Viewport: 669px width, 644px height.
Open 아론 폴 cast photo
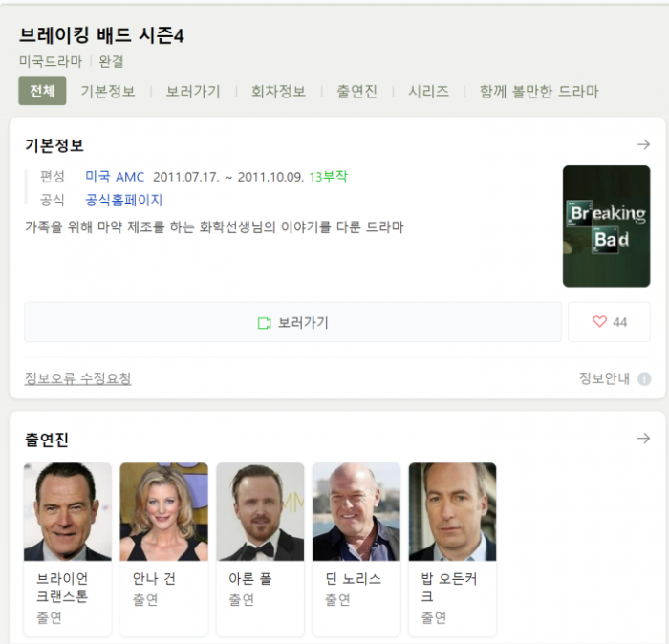[x=260, y=512]
